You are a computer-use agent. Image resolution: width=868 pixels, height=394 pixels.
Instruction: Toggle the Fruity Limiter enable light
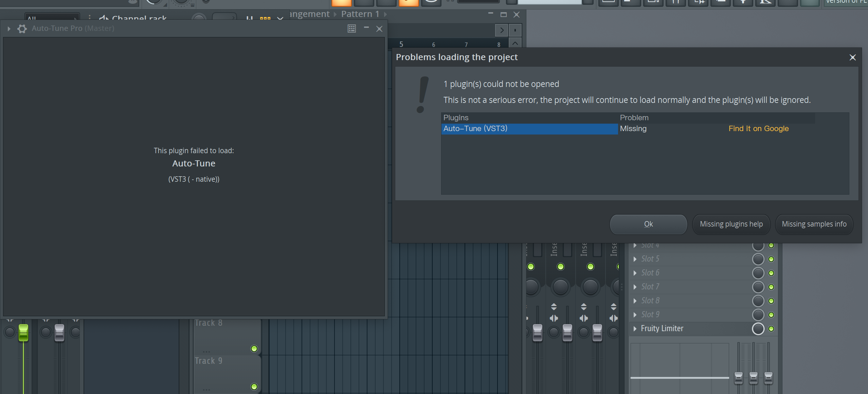tap(771, 328)
